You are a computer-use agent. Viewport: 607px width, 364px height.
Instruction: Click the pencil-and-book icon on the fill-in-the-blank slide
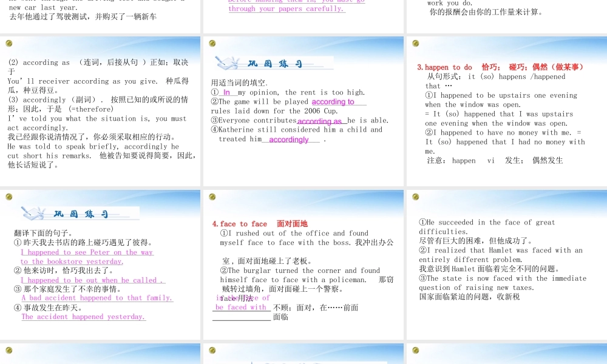point(227,62)
